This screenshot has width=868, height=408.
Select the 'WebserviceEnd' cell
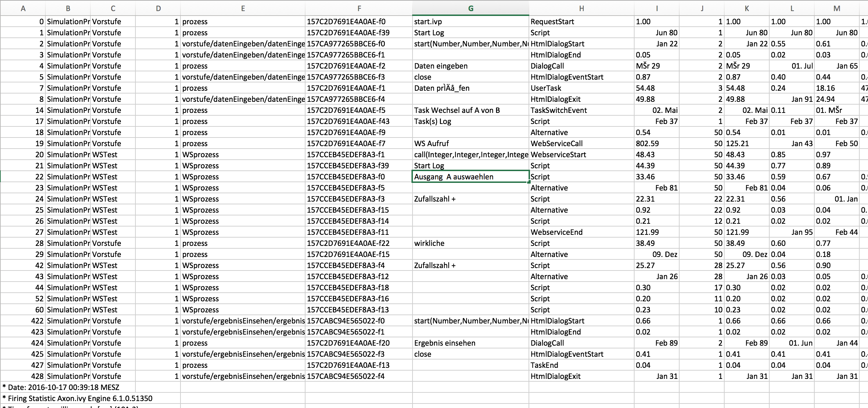tap(582, 232)
